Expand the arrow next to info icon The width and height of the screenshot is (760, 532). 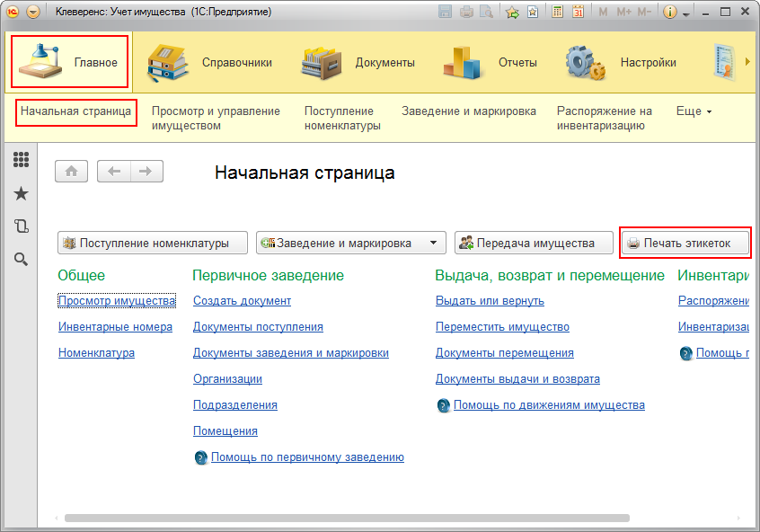(x=685, y=14)
